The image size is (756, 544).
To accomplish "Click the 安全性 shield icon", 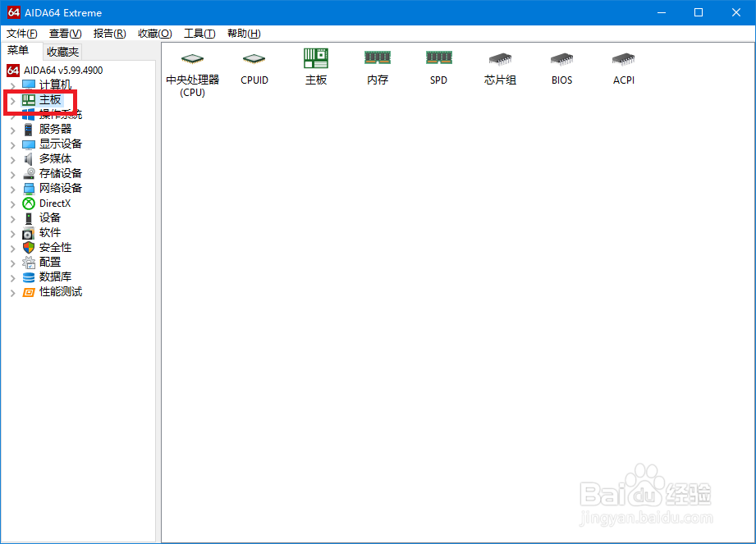I will tap(29, 248).
